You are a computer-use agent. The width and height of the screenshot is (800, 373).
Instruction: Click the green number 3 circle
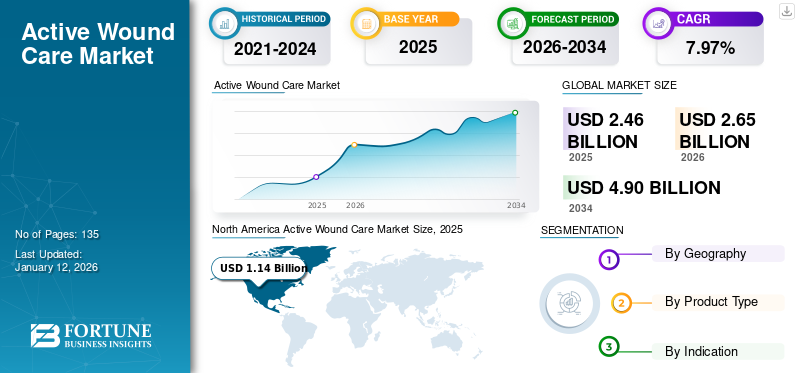608,347
